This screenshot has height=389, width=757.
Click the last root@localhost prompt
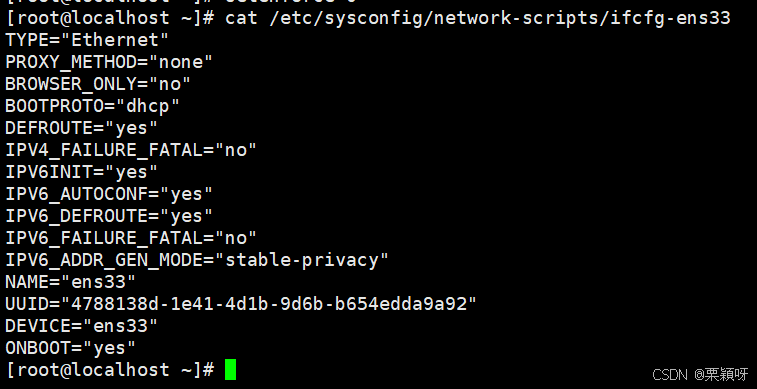coord(110,370)
